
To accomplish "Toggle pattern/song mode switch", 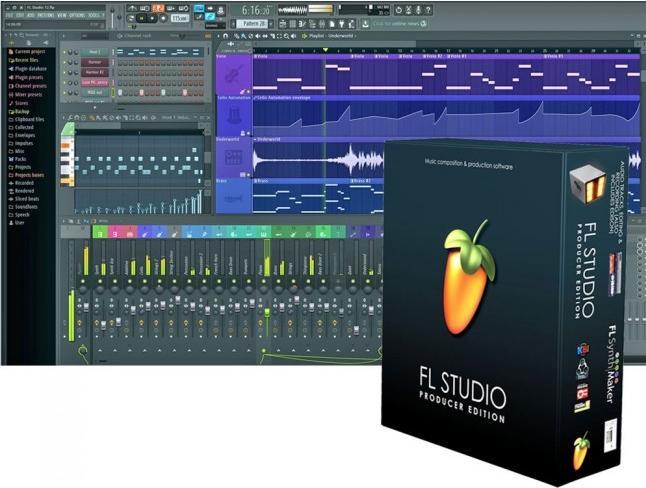I will coord(131,19).
